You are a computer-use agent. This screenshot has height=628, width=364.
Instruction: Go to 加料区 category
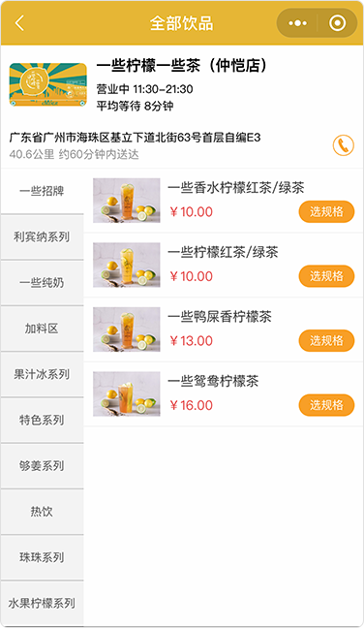(42, 329)
